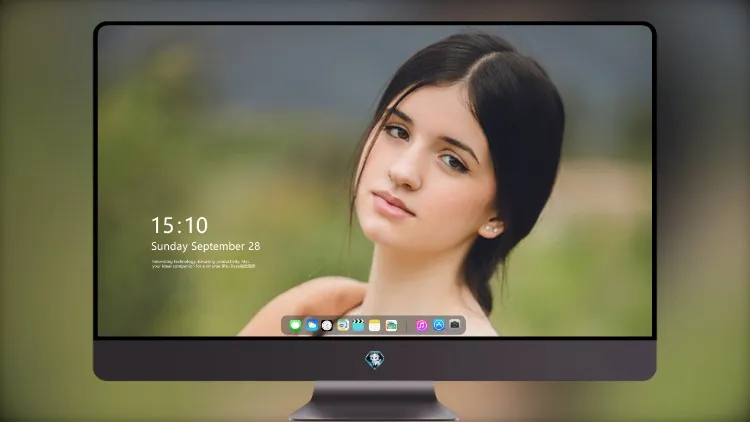The height and width of the screenshot is (422, 750).
Task: Launch the pink iTunes music app
Action: (x=421, y=325)
